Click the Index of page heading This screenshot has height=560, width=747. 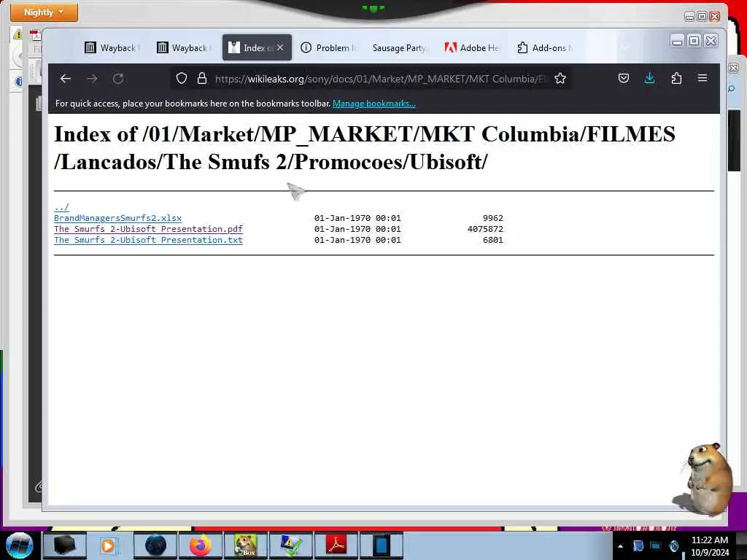tap(365, 147)
